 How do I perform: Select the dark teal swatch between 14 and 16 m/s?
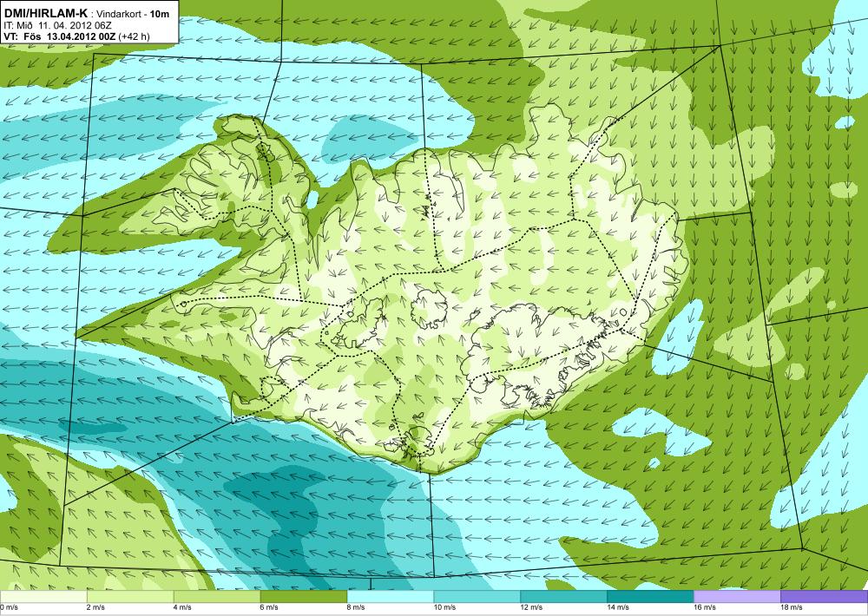point(650,597)
